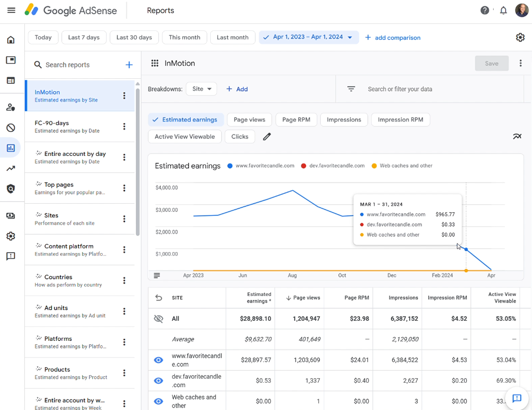The image size is (532, 410).
Task: Open options for Countries report
Action: 124,280
